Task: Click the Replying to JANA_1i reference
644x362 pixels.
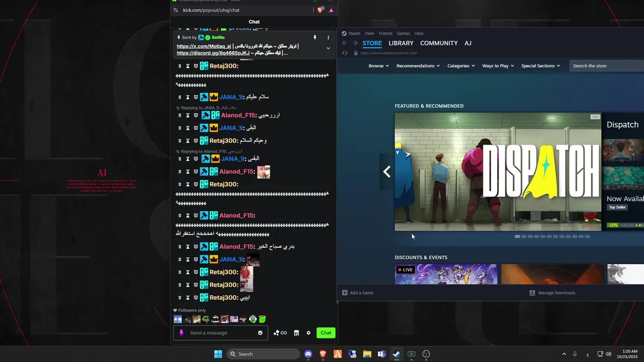Action: click(x=206, y=108)
